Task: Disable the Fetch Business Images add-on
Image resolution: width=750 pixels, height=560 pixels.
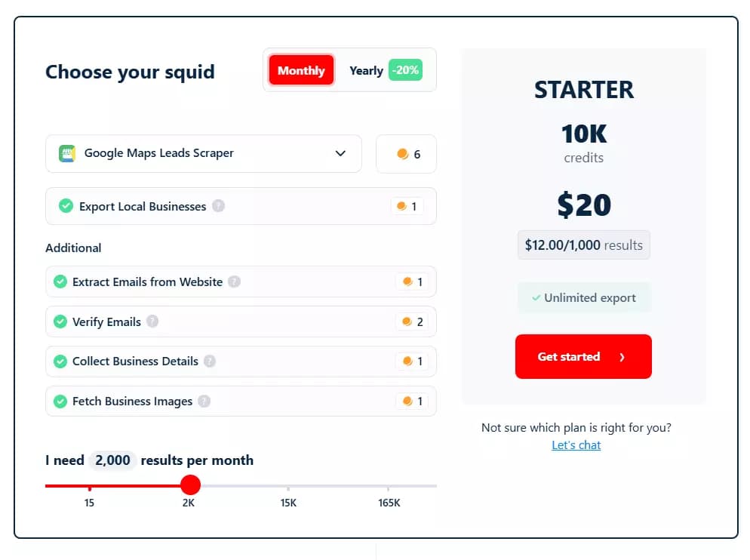Action: point(60,401)
